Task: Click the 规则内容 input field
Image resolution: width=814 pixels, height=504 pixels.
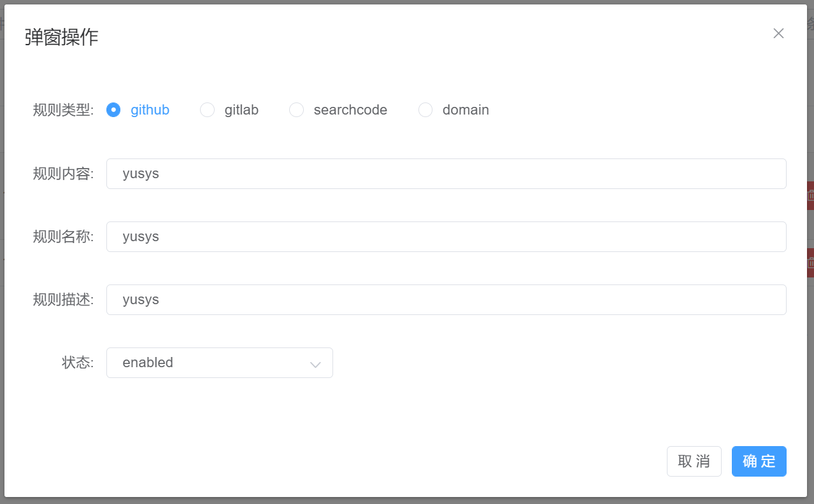Action: (446, 174)
